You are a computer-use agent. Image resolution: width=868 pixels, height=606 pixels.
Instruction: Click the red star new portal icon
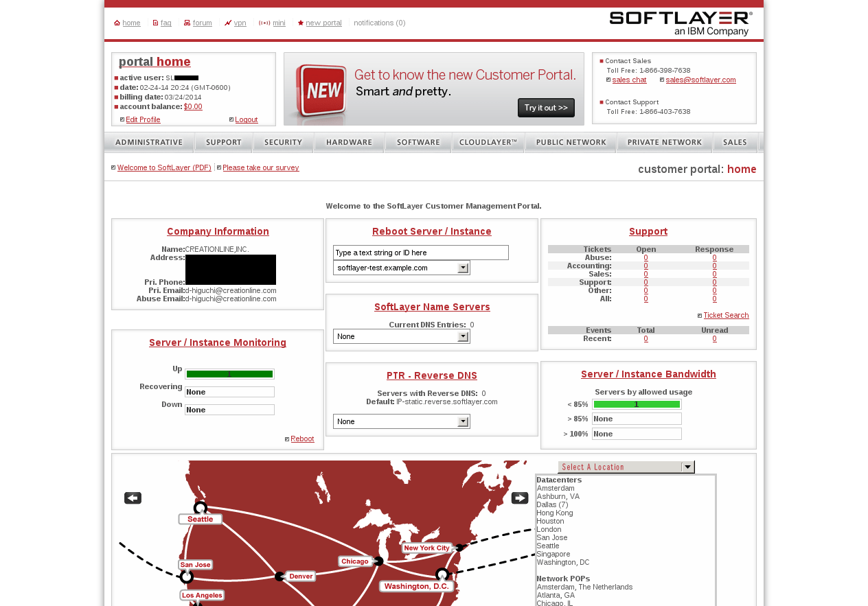pos(301,23)
